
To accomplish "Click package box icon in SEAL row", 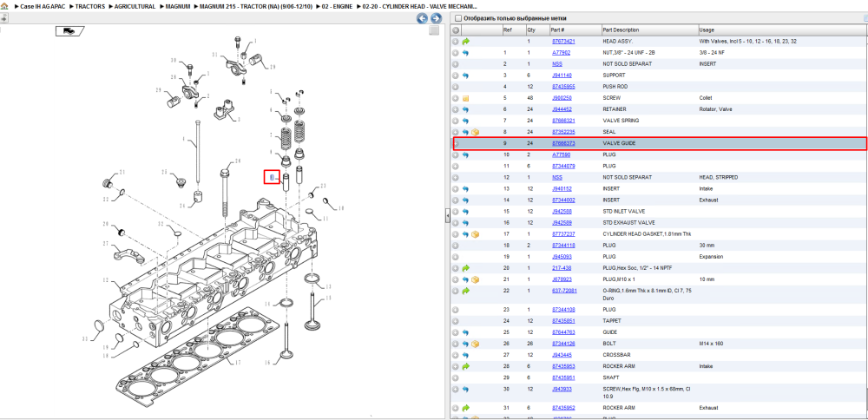I will coord(475,132).
